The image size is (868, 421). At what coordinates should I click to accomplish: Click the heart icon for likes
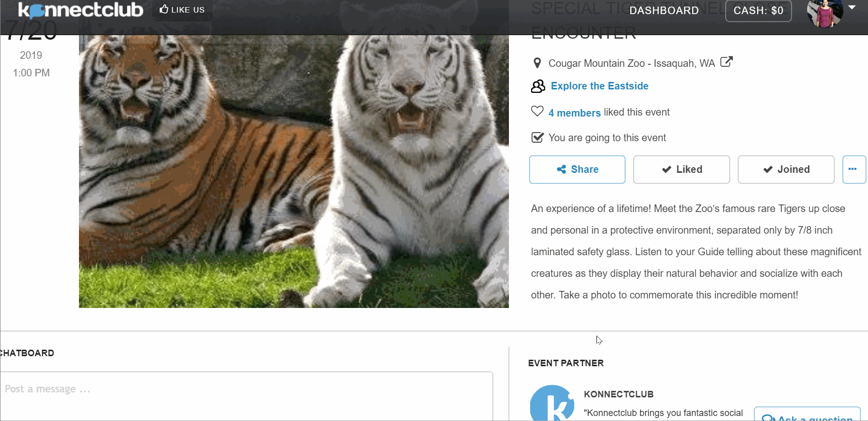tap(537, 112)
